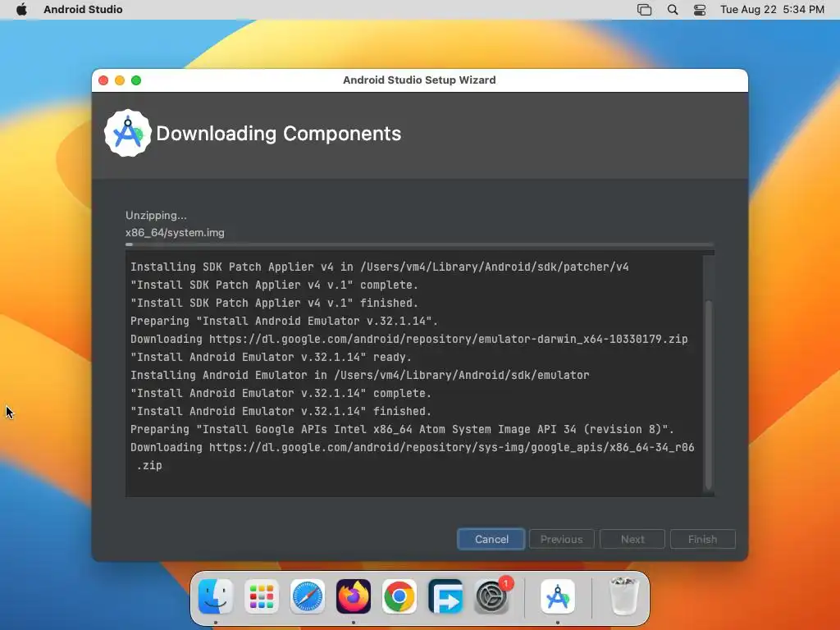
Task: Cancel the component download
Action: [x=491, y=539]
